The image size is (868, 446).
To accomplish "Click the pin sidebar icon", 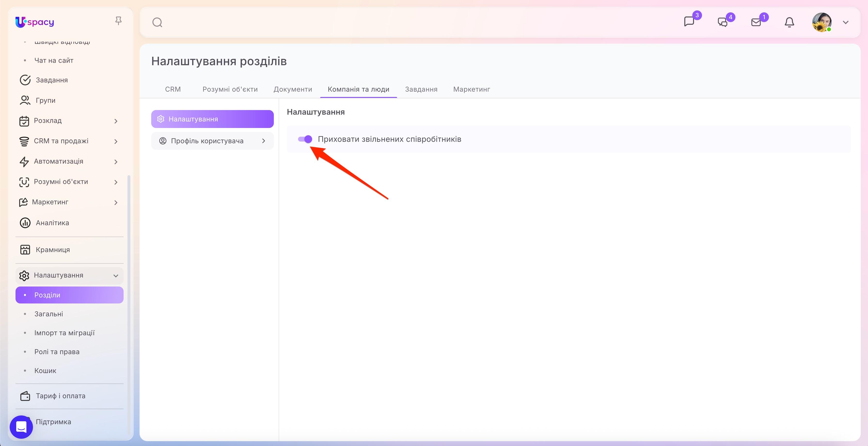I will (118, 21).
